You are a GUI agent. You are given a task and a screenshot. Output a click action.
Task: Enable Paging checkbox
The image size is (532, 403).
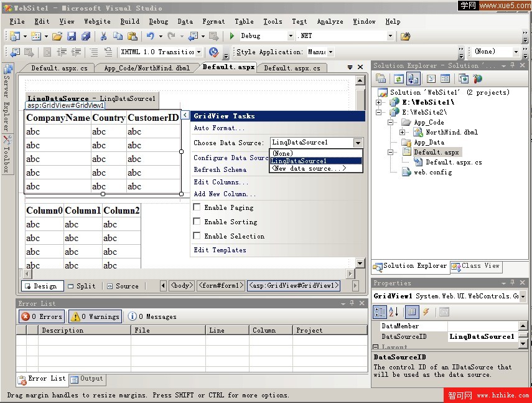point(197,207)
